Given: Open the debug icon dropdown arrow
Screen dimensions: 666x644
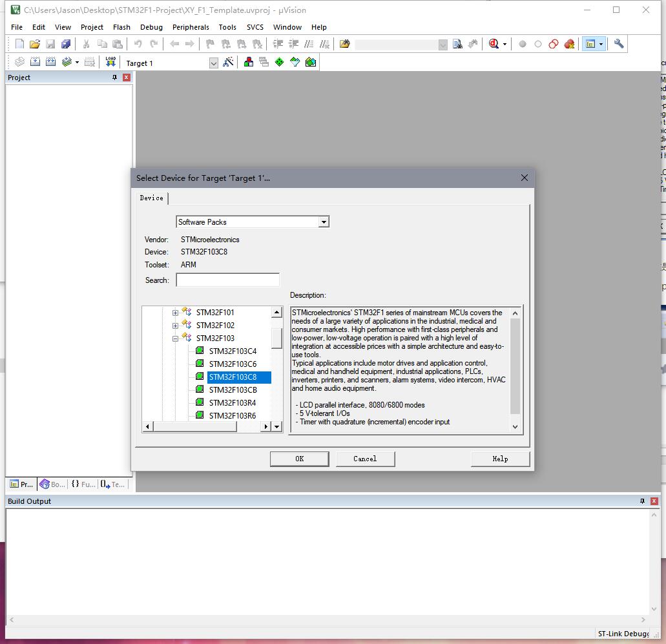Looking at the screenshot, I should tap(505, 44).
